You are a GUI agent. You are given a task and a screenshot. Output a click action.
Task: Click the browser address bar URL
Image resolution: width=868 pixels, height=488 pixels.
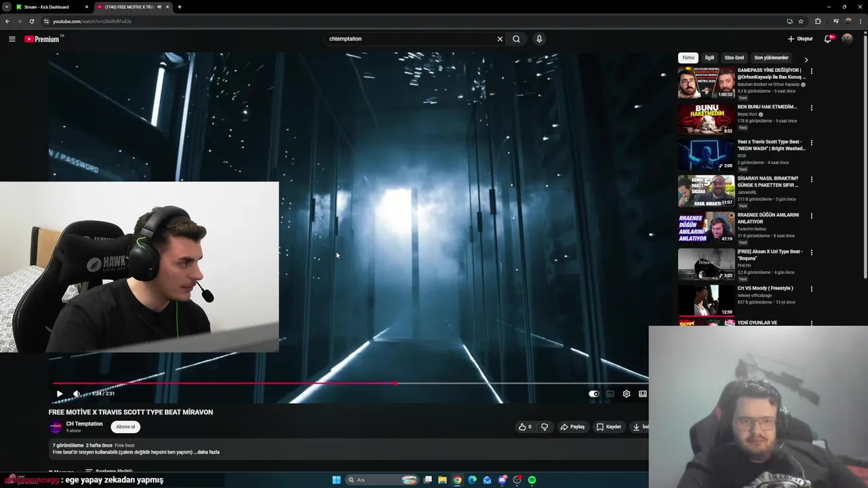[x=92, y=21]
